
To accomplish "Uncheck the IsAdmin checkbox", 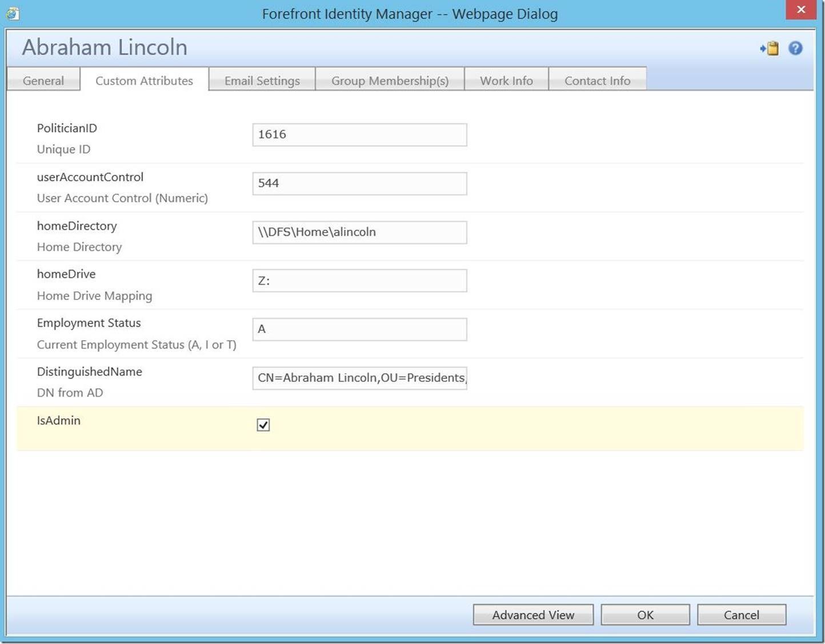I will 263,425.
